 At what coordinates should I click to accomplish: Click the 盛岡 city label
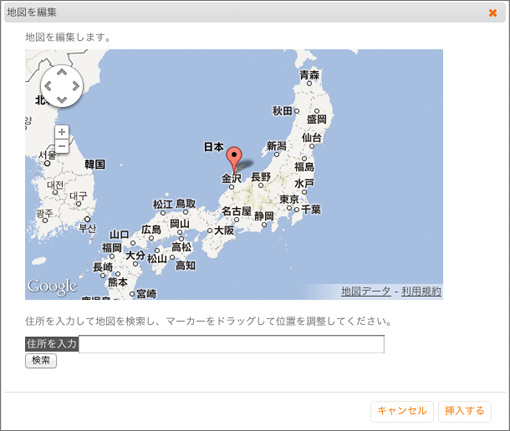pyautogui.click(x=316, y=119)
